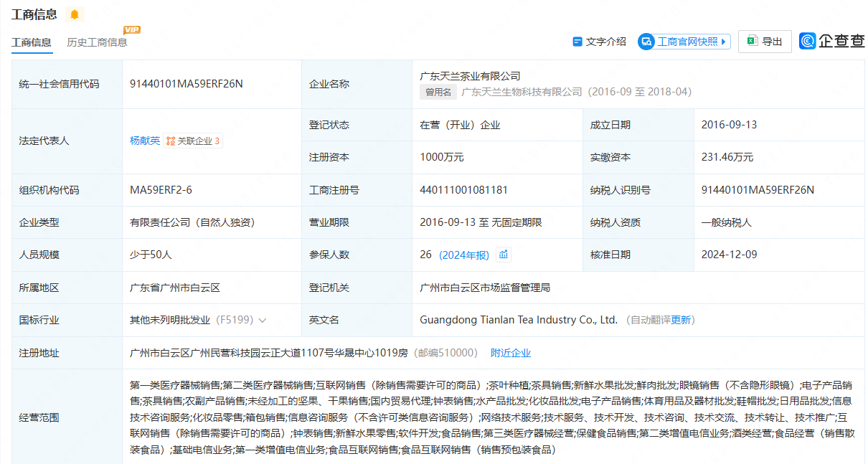
Task: Click the 文字介绍 document icon
Action: point(577,42)
